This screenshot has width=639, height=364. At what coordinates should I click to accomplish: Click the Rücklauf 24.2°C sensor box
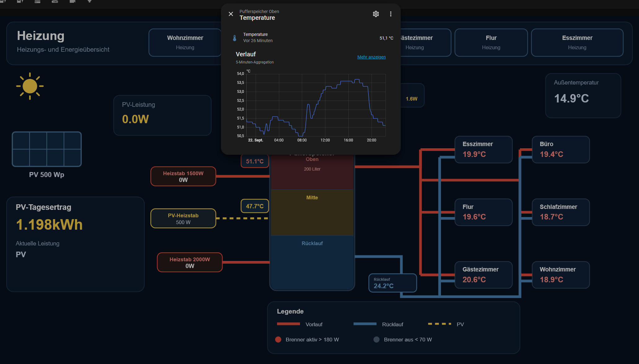pos(392,283)
